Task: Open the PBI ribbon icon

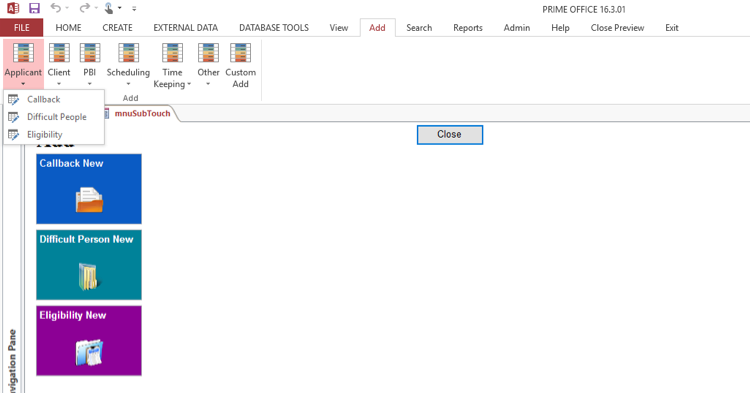Action: click(x=90, y=53)
